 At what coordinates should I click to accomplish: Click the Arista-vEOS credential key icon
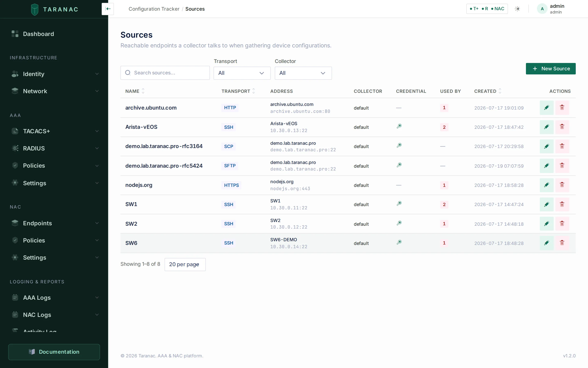(x=399, y=126)
